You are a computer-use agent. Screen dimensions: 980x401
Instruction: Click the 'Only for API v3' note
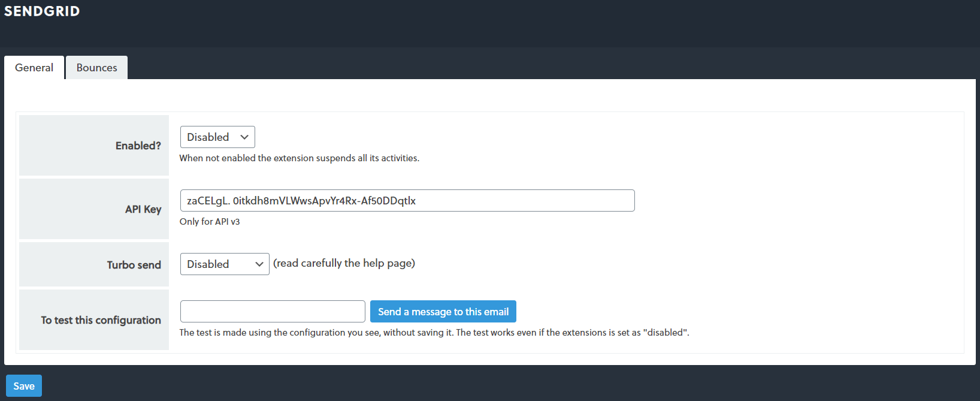[210, 222]
